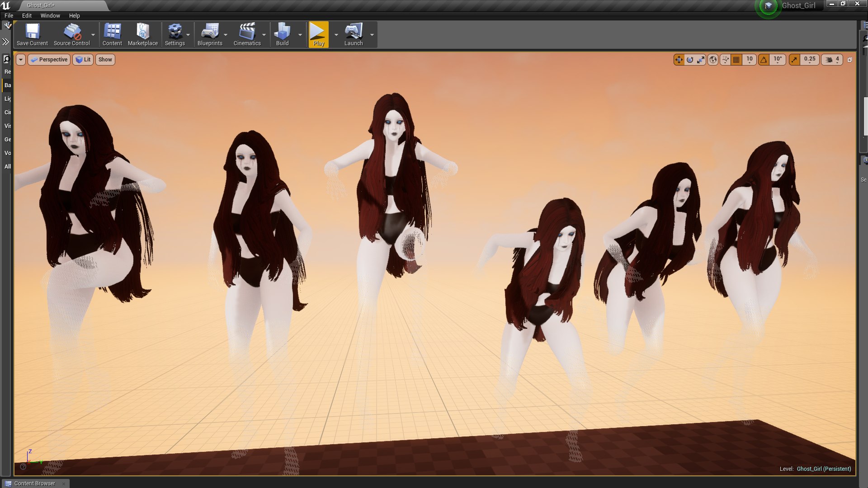The width and height of the screenshot is (868, 488).
Task: Click the Save Current toolbar icon
Action: click(32, 35)
